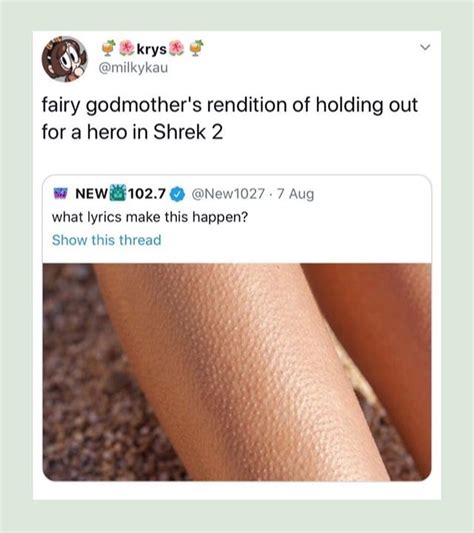The width and height of the screenshot is (474, 533).
Task: Click 'what lyrics make this happen?' text
Action: coord(150,217)
